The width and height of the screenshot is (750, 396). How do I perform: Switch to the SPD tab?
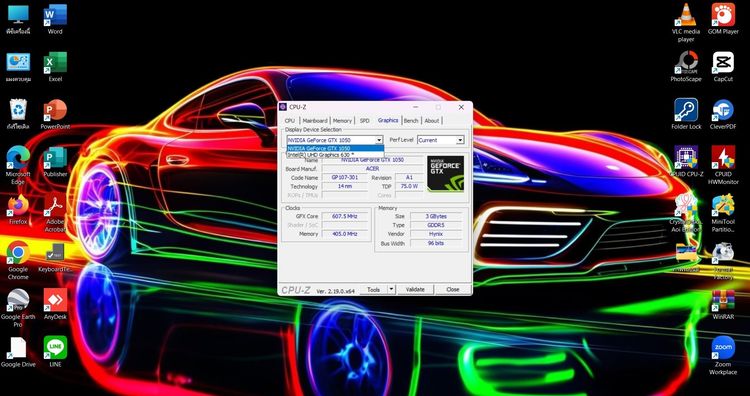pyautogui.click(x=364, y=121)
